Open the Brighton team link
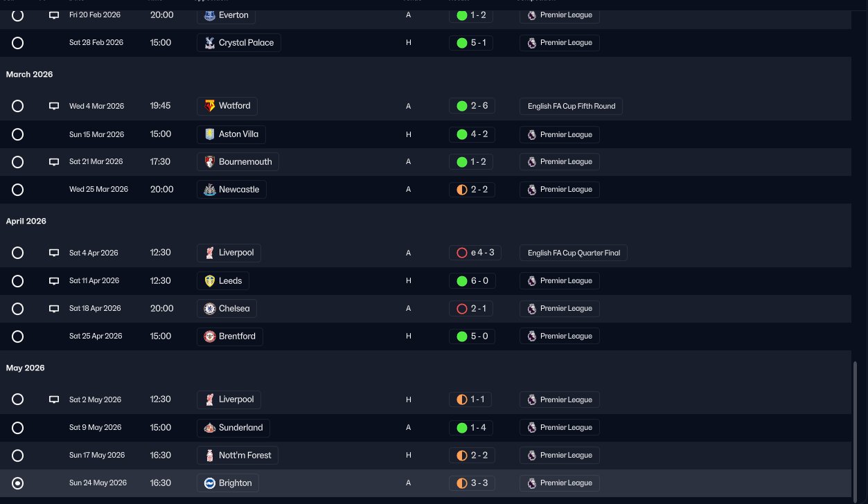Viewport: 868px width, 504px height. click(235, 483)
